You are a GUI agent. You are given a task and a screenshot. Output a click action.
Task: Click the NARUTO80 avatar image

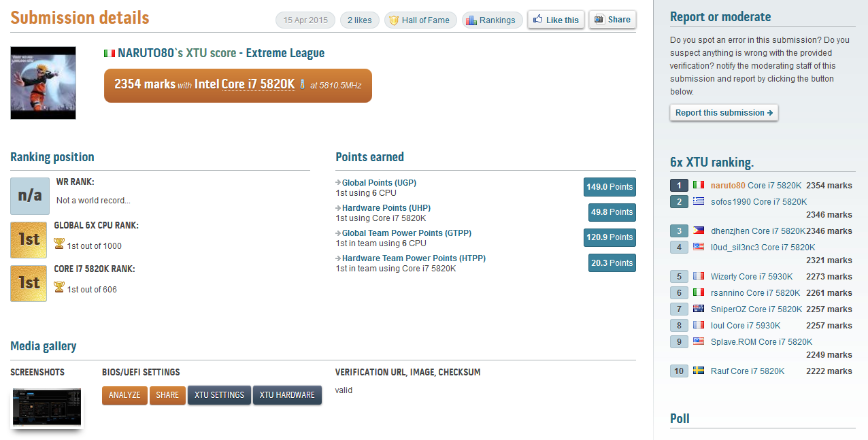[x=43, y=83]
